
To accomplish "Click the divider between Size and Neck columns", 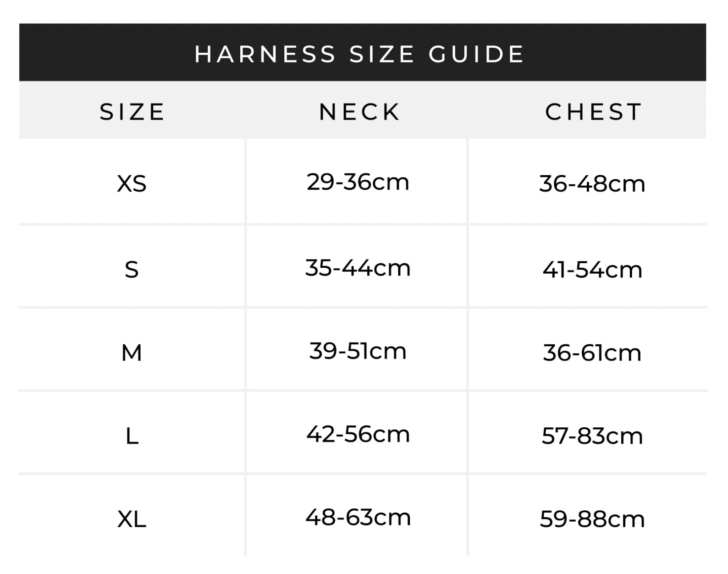I will [x=246, y=348].
